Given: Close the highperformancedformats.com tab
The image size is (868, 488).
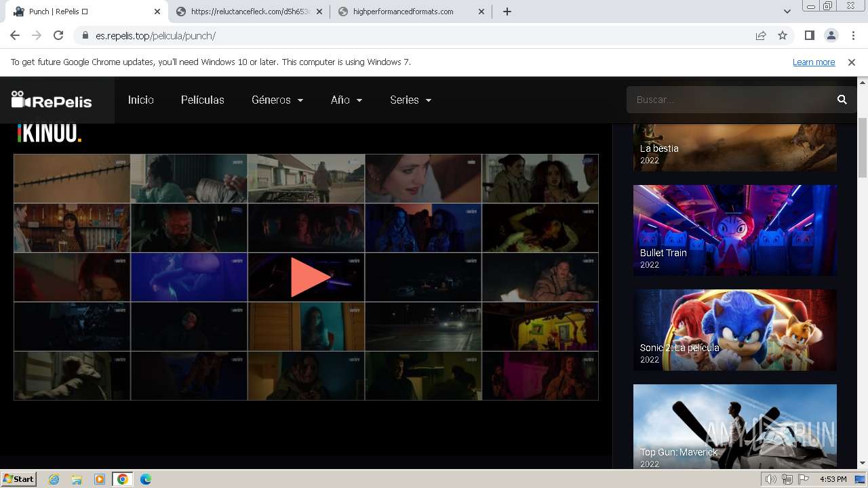Looking at the screenshot, I should click(481, 12).
